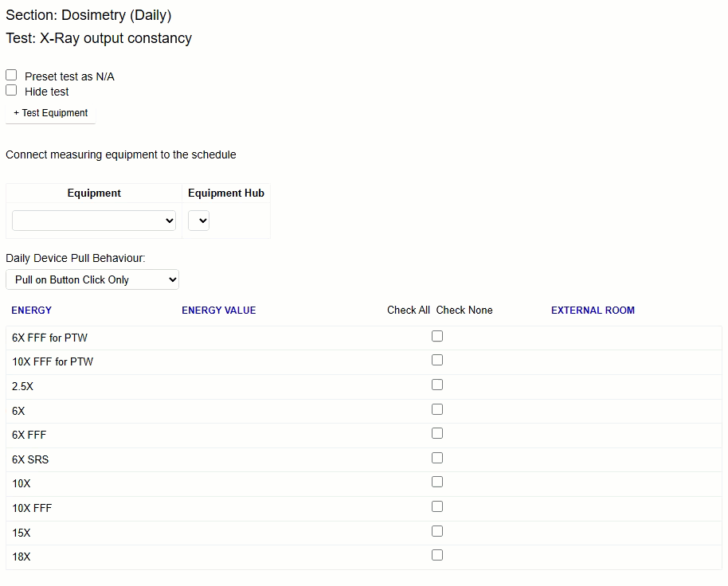Viewport: 728px width, 586px height.
Task: Click the Check None link
Action: (464, 311)
